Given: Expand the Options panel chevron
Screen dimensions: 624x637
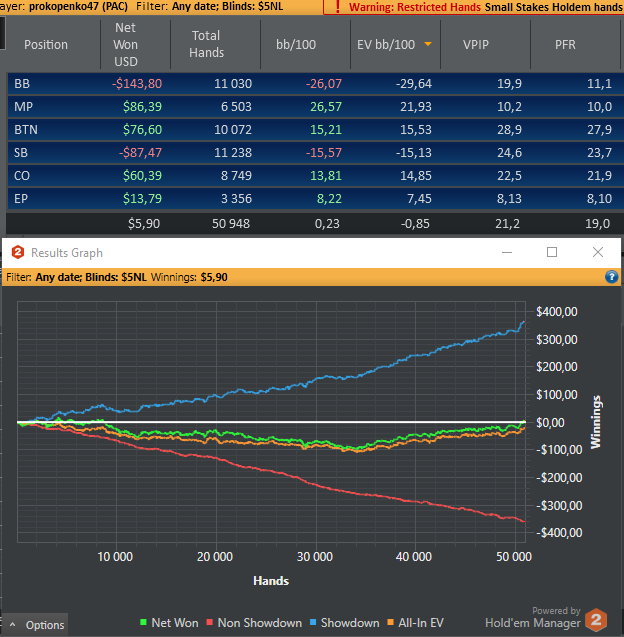Looking at the screenshot, I should pyautogui.click(x=13, y=625).
